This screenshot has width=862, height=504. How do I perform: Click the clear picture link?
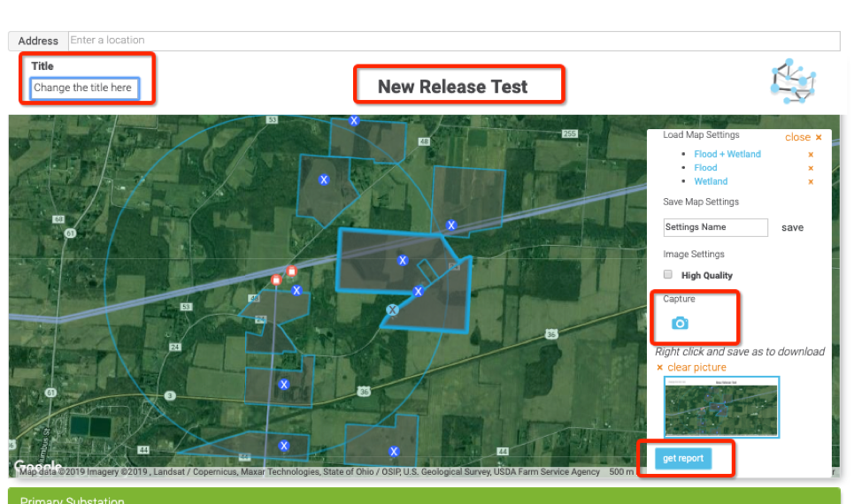(x=697, y=368)
